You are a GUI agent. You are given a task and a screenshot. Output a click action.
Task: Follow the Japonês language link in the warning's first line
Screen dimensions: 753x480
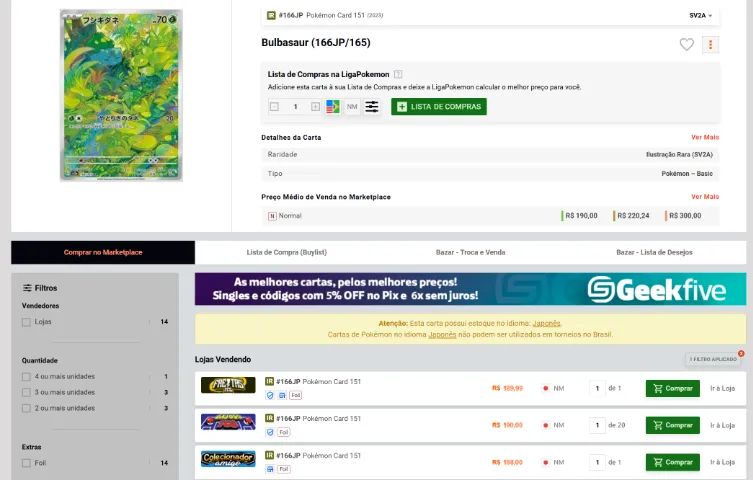pyautogui.click(x=547, y=324)
